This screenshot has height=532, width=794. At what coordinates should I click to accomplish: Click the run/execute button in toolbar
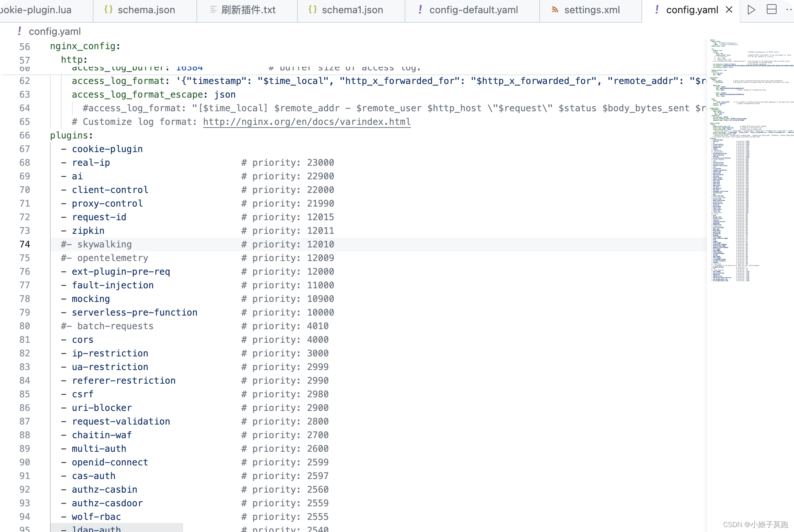pyautogui.click(x=751, y=9)
